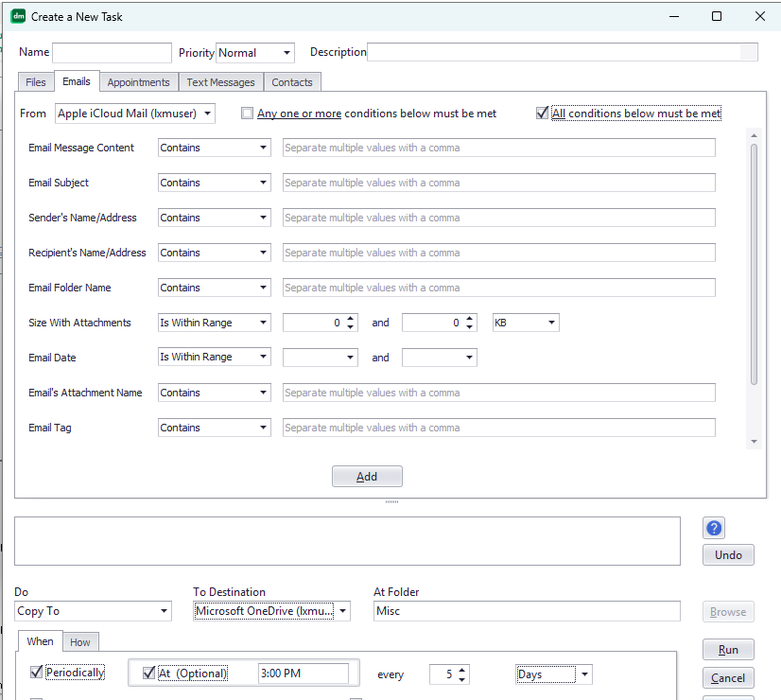781x700 pixels.
Task: Open the Text Messages tab
Action: tap(220, 82)
